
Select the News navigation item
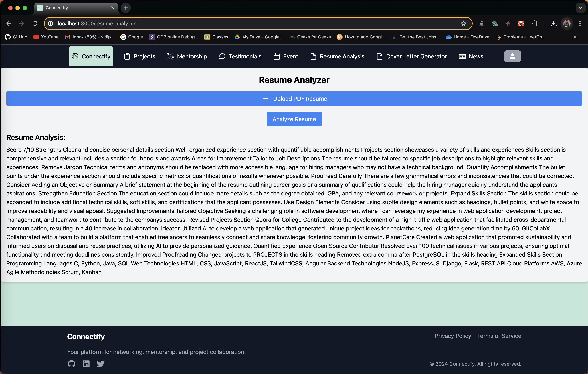pyautogui.click(x=471, y=56)
